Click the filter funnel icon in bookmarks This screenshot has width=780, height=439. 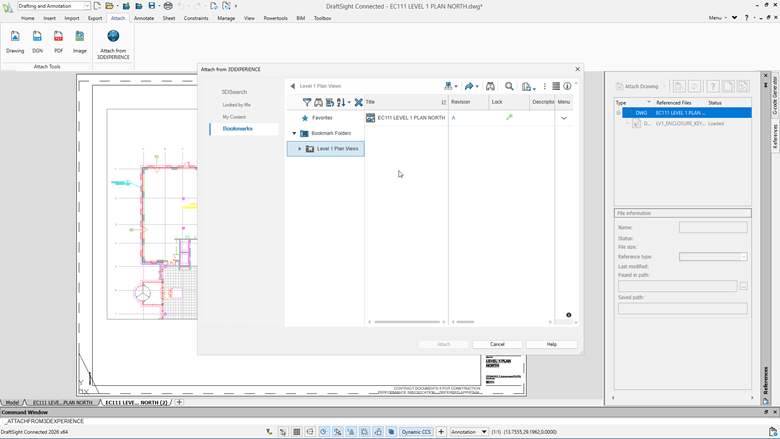click(307, 102)
